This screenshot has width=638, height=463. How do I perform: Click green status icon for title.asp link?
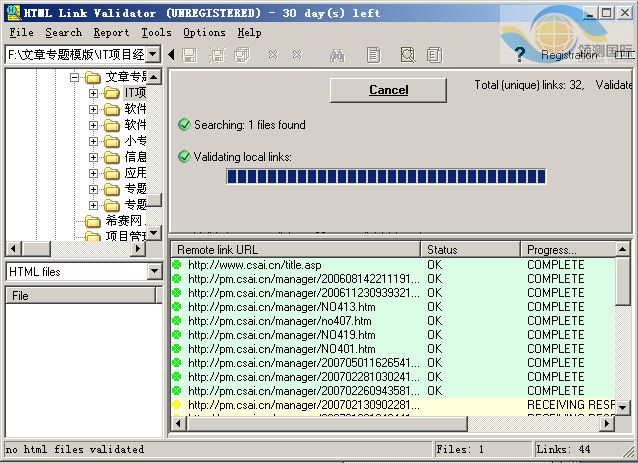pyautogui.click(x=178, y=265)
